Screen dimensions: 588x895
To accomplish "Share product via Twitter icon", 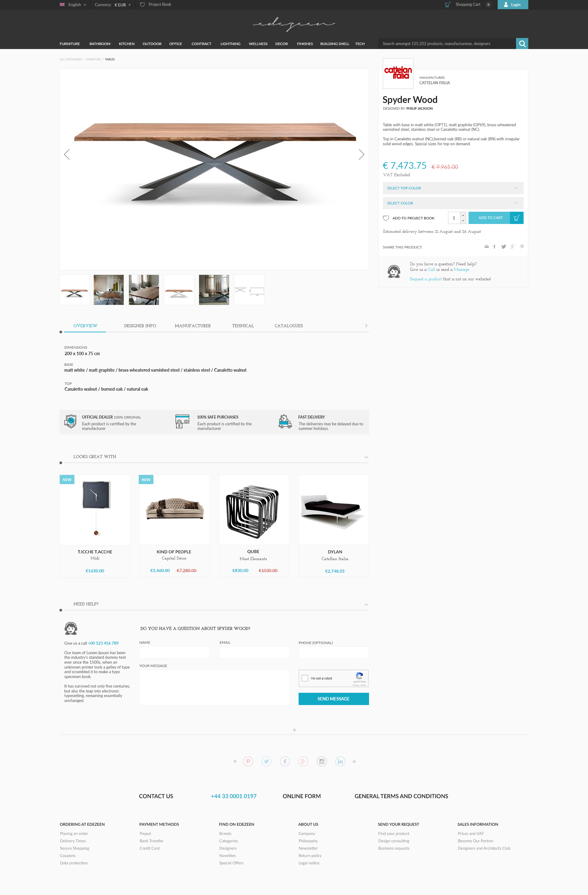I will (x=503, y=247).
